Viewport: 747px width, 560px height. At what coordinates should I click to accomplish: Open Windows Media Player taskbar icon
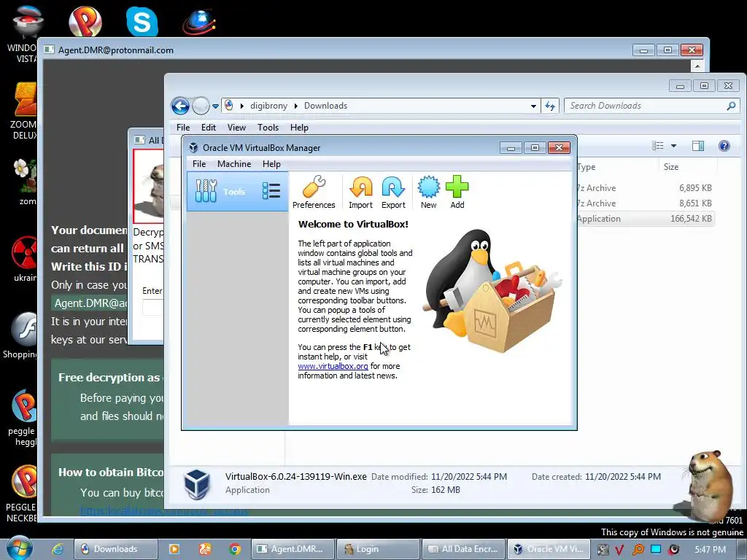pyautogui.click(x=174, y=549)
